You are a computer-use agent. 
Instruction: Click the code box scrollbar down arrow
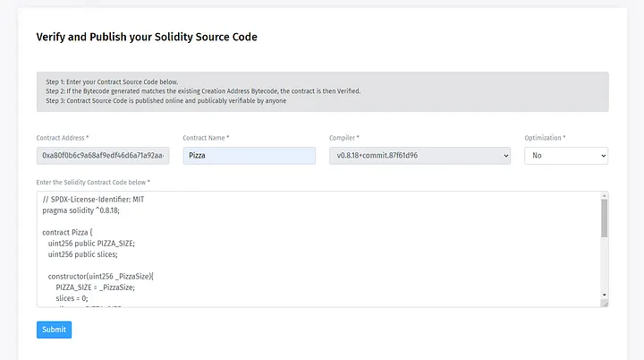(x=604, y=294)
